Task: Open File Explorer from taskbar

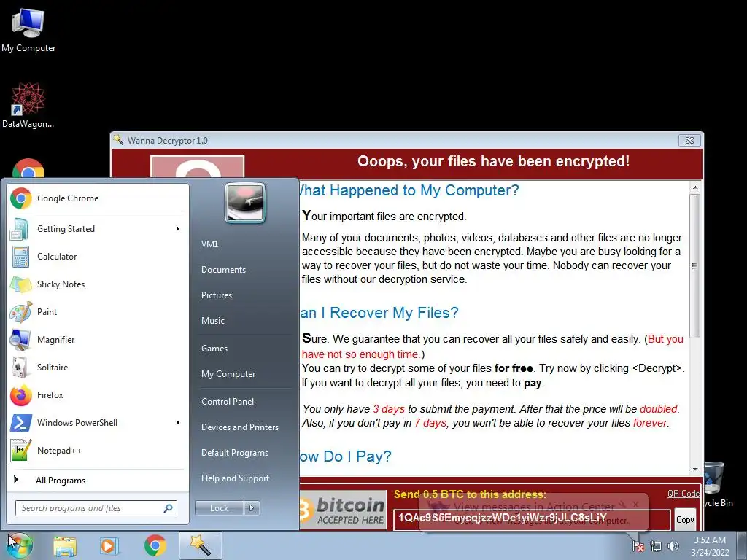Action: (65, 545)
